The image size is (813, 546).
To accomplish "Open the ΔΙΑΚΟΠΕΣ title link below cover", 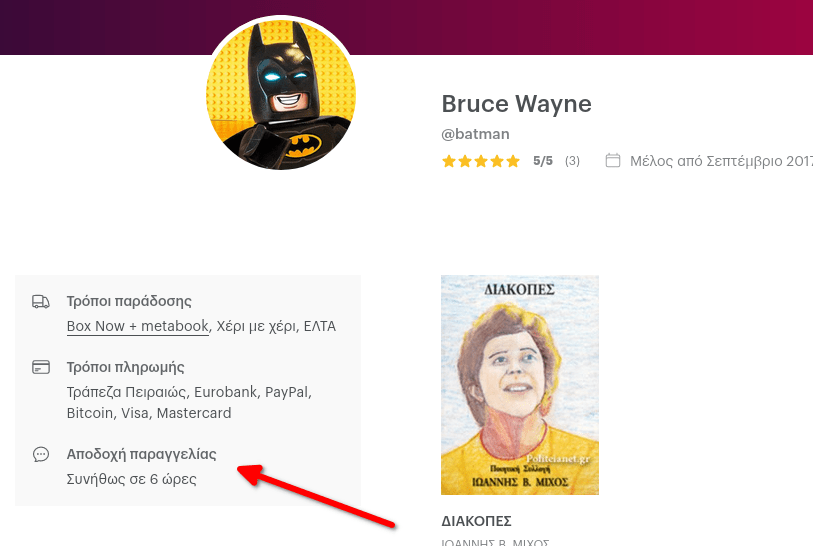I will click(x=476, y=521).
